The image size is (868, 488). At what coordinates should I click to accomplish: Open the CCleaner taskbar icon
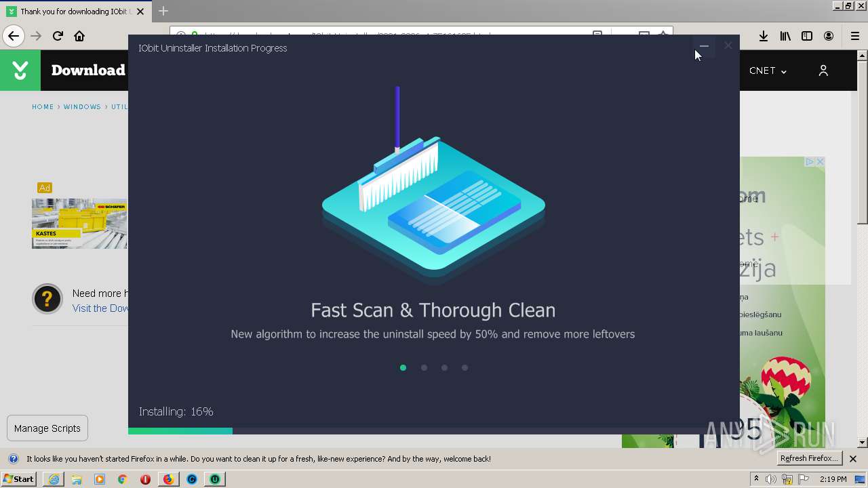[192, 479]
